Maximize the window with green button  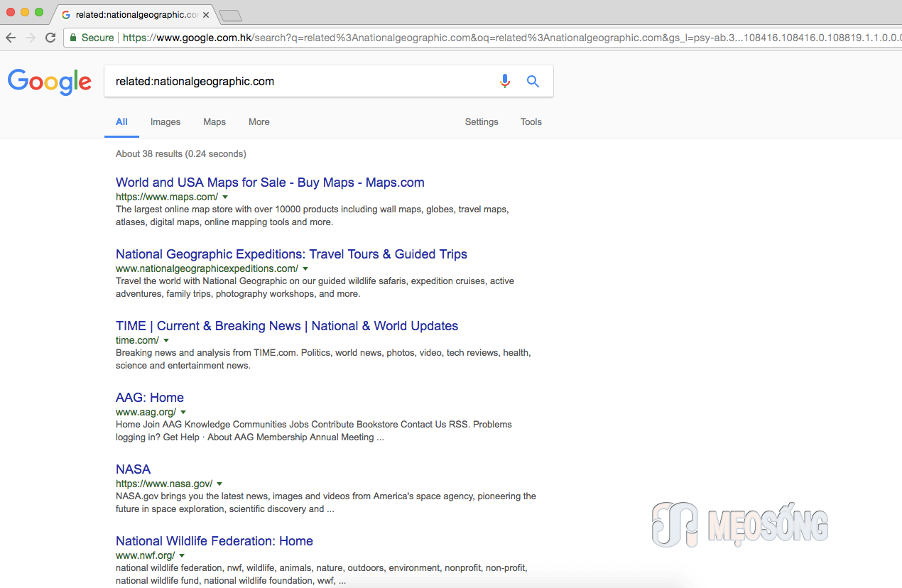point(39,12)
